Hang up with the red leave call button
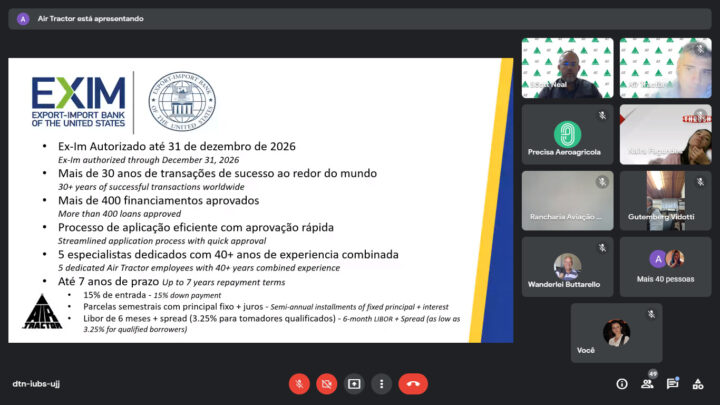The height and width of the screenshot is (405, 720). 413,383
